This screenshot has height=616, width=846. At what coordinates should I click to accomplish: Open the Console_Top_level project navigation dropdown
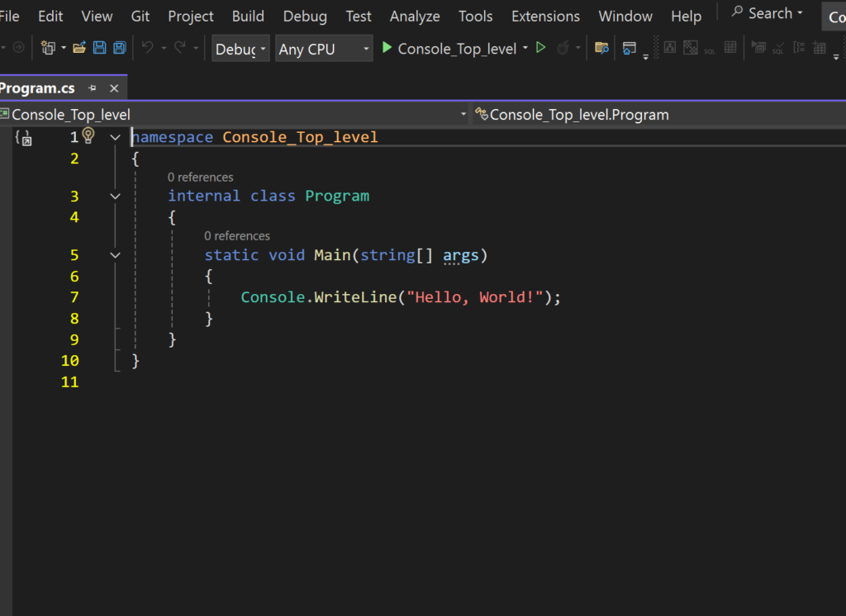point(463,115)
